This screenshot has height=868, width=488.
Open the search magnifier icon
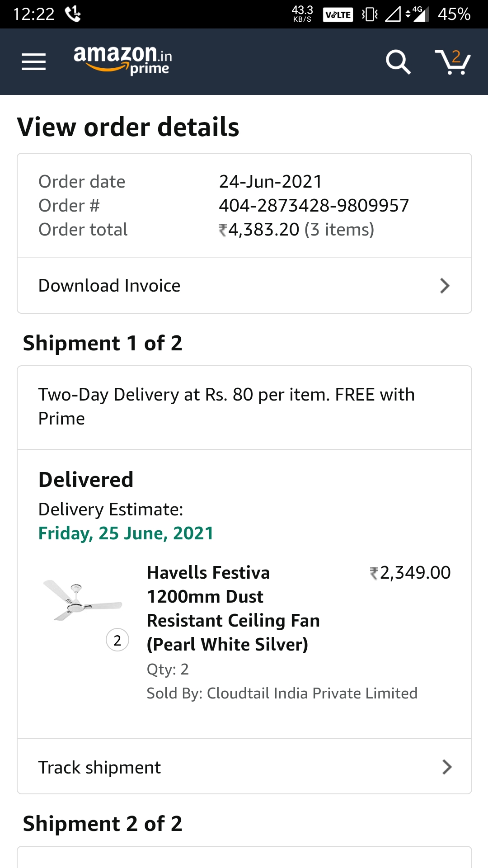pyautogui.click(x=398, y=61)
